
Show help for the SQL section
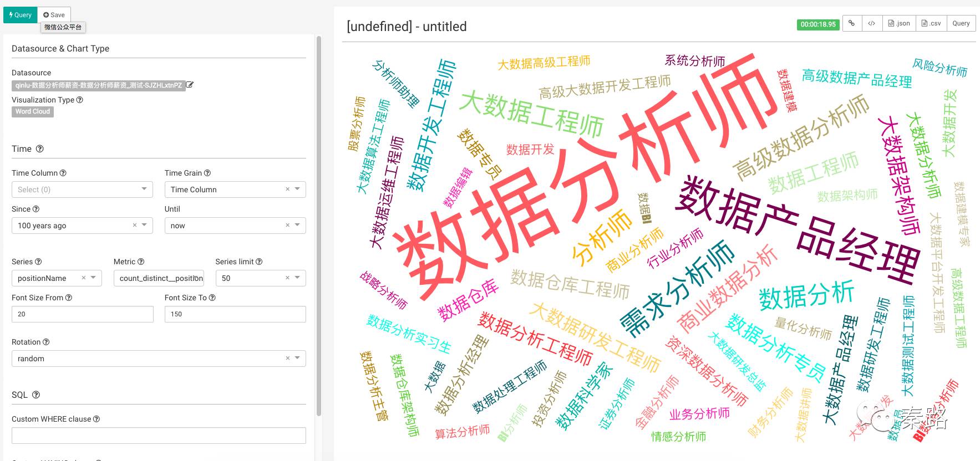tap(36, 395)
